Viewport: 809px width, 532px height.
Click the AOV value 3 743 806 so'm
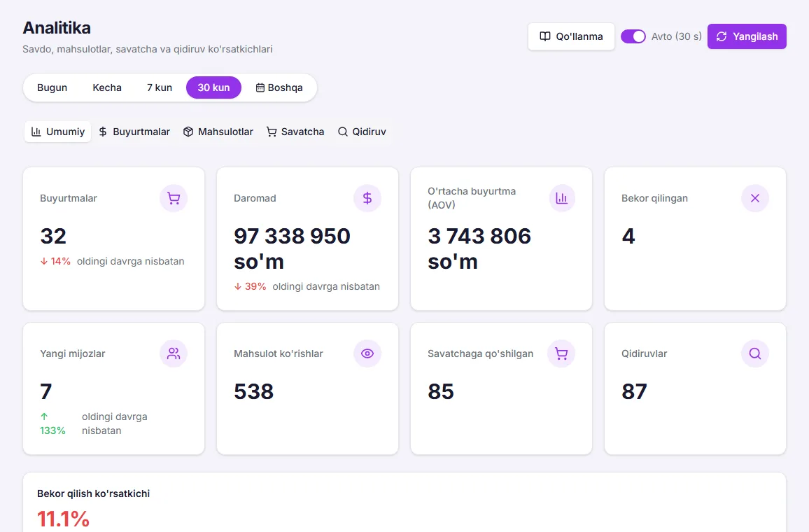point(479,248)
